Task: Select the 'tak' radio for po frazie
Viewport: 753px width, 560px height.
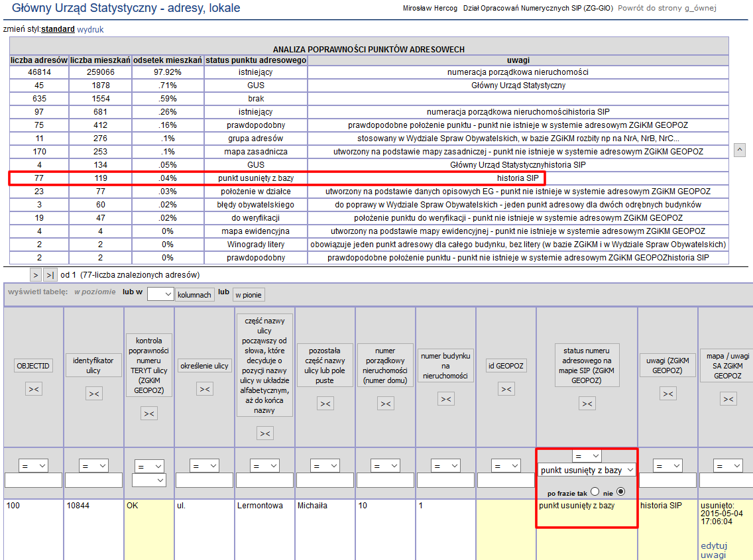Action: (594, 492)
